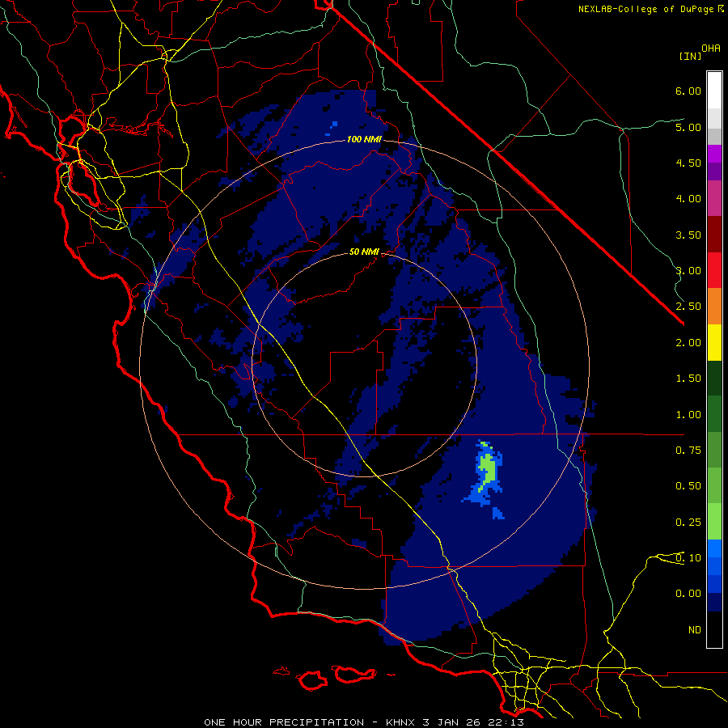Pick the bright magenta legend band

click(x=714, y=154)
